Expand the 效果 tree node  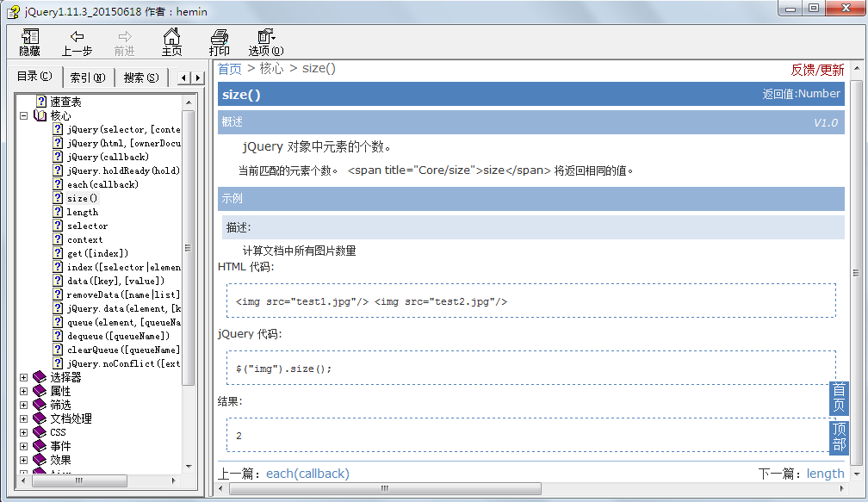[24, 461]
